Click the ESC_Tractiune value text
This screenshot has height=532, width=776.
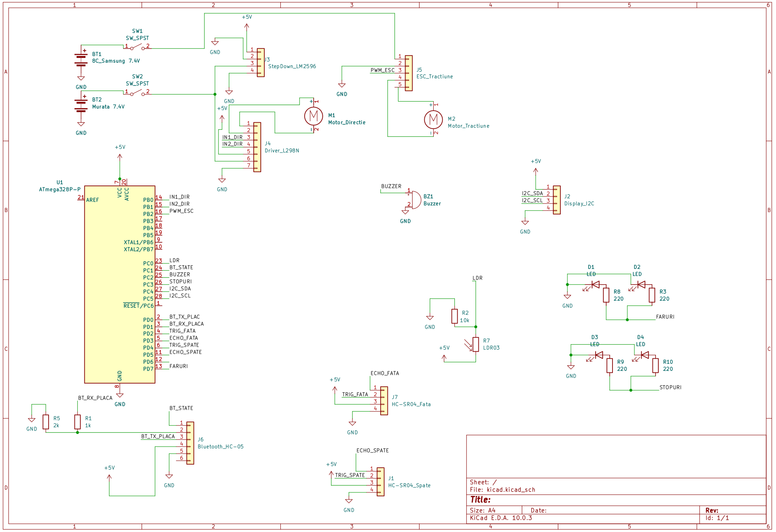coord(434,77)
